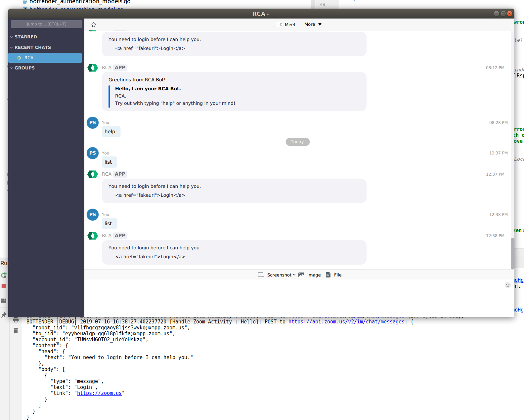Collapse the RECENT CHATS section
Image resolution: width=524 pixels, height=420 pixels.
pos(30,47)
